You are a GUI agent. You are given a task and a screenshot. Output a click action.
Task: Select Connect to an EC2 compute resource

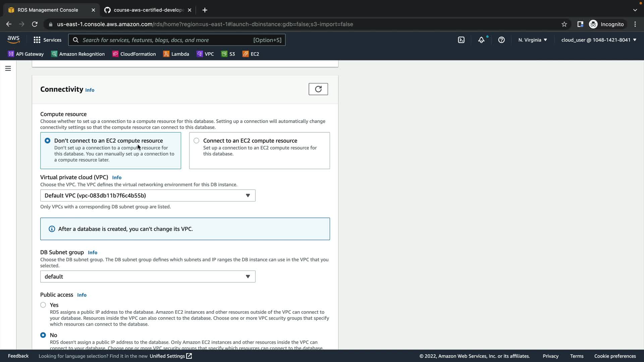(197, 141)
